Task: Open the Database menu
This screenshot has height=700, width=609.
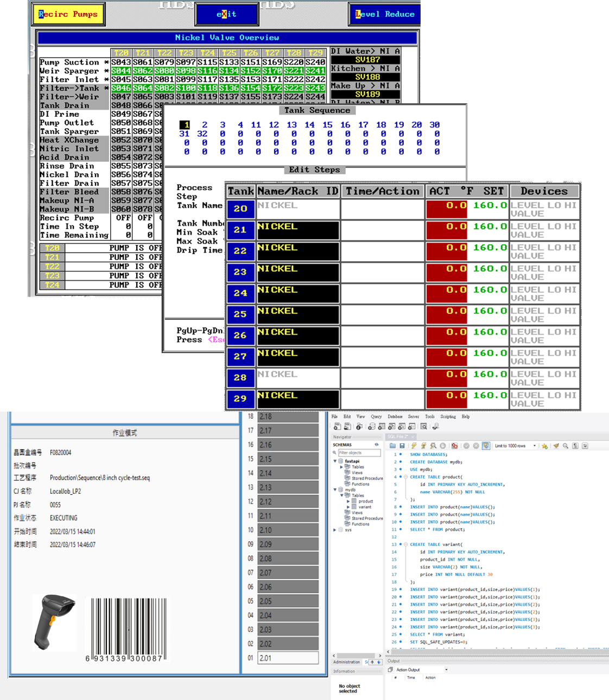Action: pyautogui.click(x=395, y=417)
